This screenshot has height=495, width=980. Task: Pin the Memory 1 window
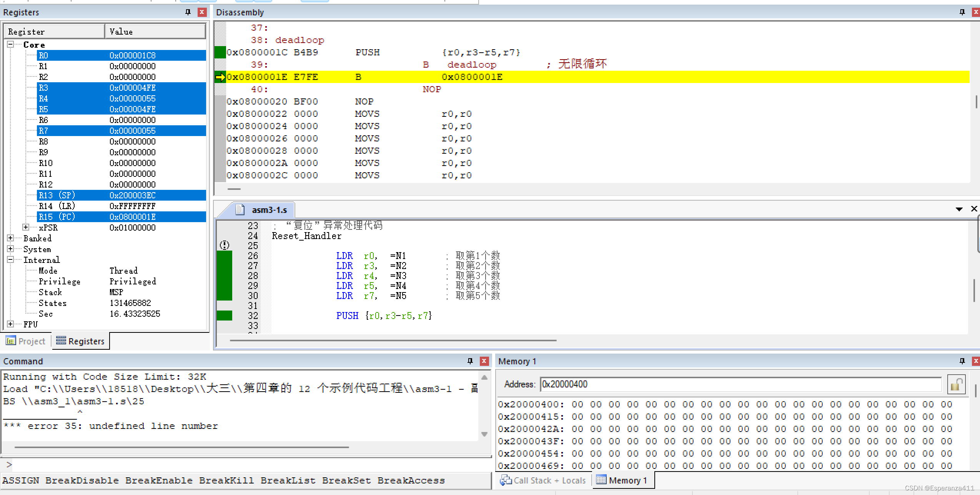tap(962, 361)
